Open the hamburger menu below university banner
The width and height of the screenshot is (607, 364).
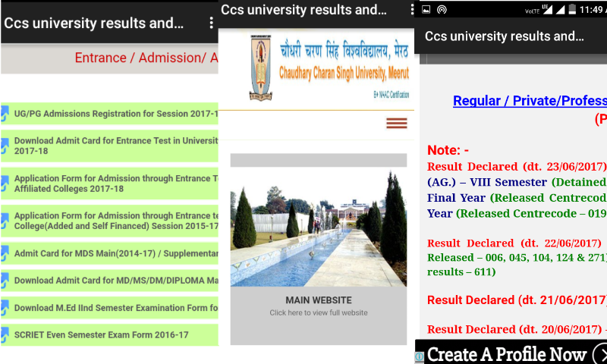pos(396,123)
